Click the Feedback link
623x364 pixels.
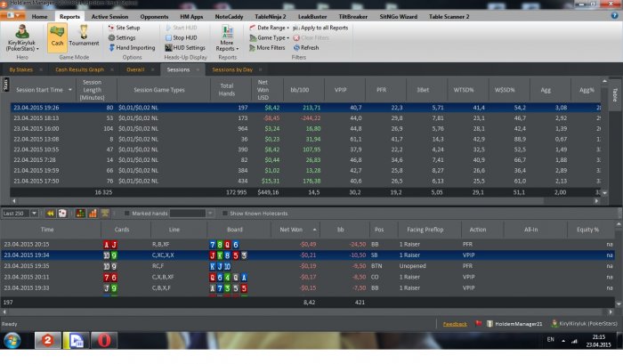[x=455, y=324]
